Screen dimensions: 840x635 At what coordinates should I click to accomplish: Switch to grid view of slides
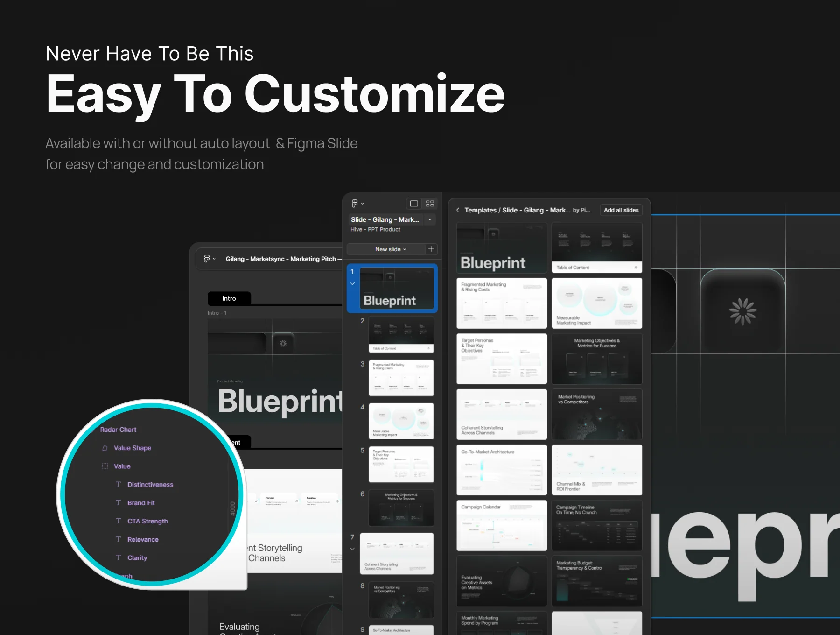(430, 204)
